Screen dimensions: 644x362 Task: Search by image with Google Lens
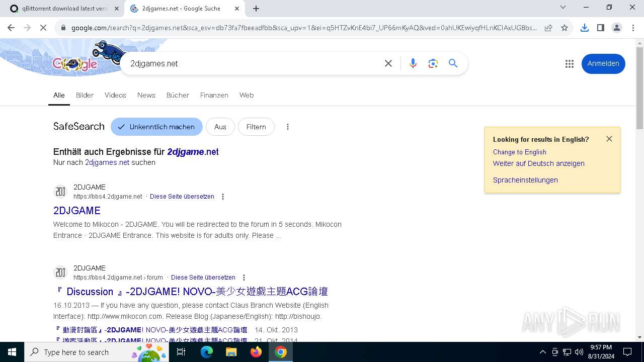click(x=433, y=63)
